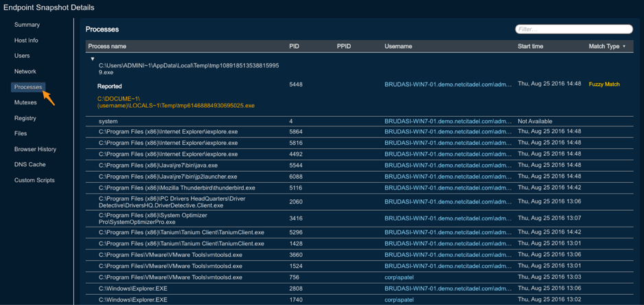This screenshot has width=644, height=305.
Task: Select vmtoolsd.exe row with PID 756
Action: coord(360,277)
